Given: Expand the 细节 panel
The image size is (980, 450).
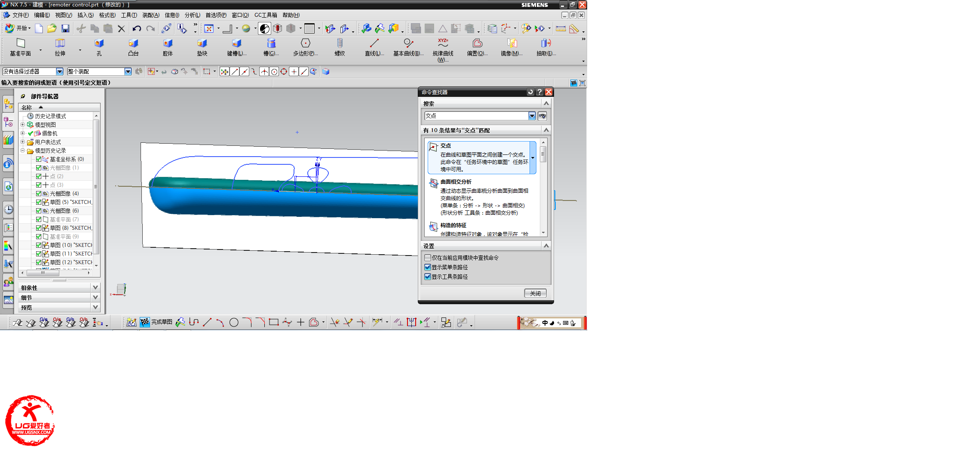Looking at the screenshot, I should (x=95, y=297).
